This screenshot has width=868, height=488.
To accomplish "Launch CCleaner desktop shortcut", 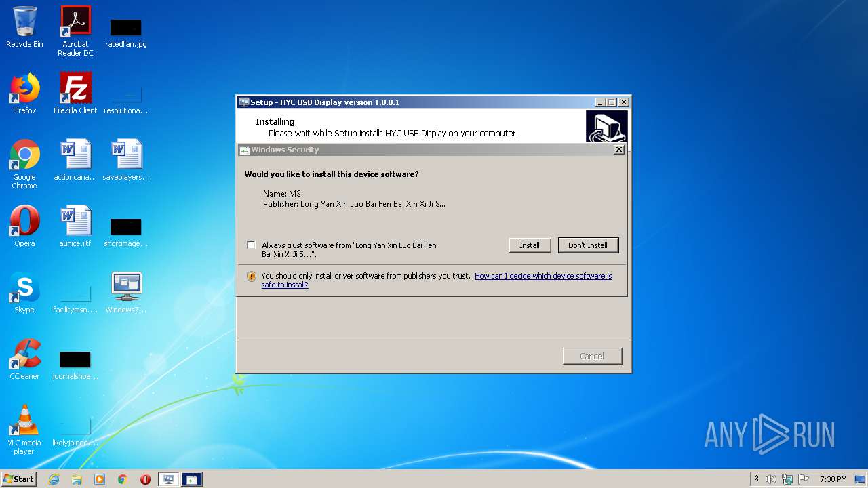I will click(24, 359).
